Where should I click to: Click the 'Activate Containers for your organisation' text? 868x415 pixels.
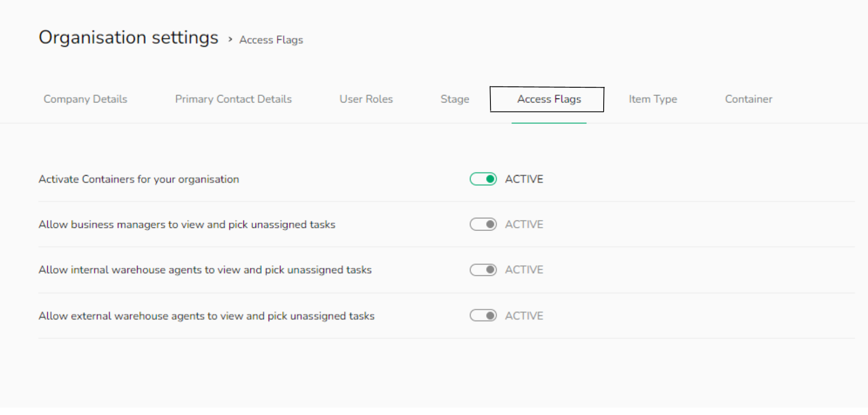(138, 179)
